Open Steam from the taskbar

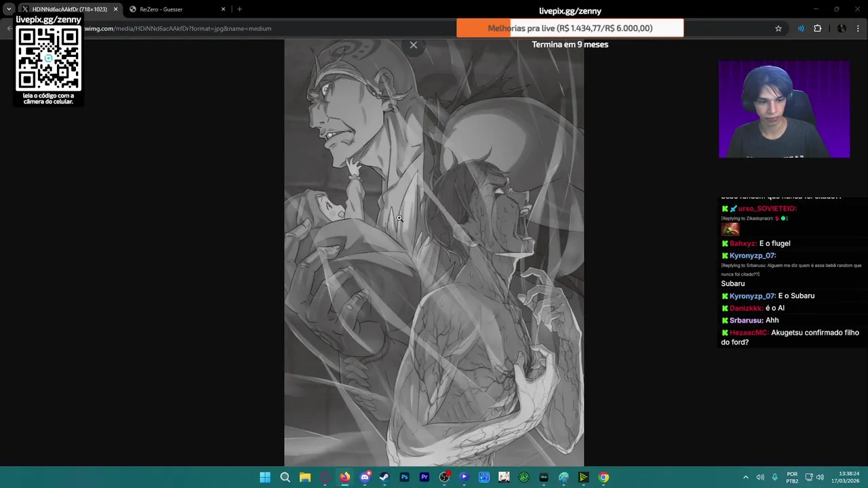[x=384, y=477]
